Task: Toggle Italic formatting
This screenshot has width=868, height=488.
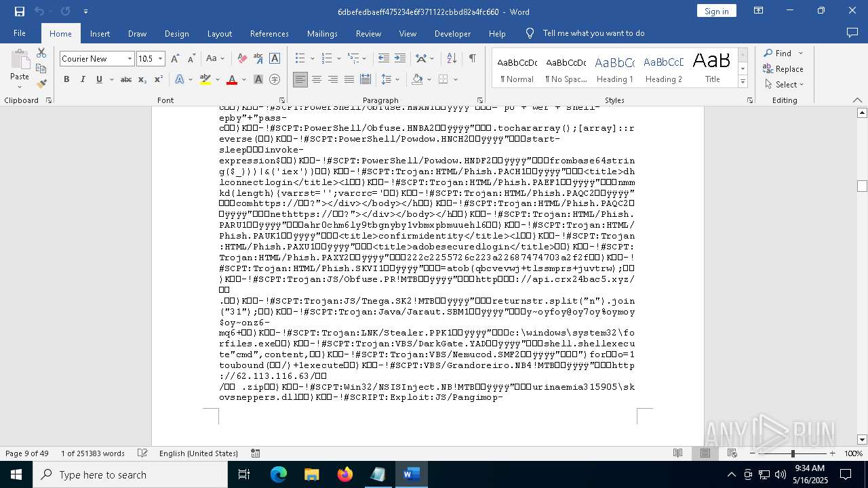Action: [83, 79]
